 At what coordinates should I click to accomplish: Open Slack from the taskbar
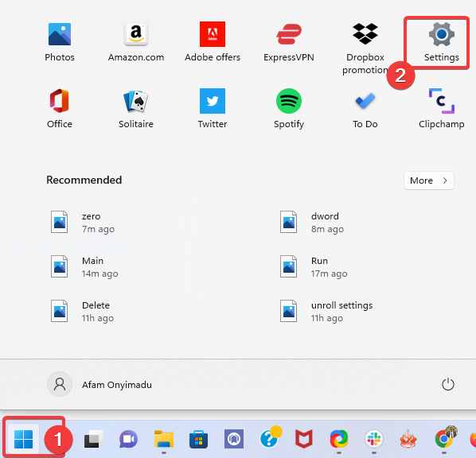coord(374,439)
